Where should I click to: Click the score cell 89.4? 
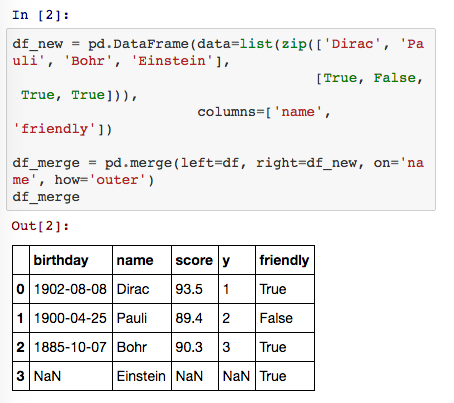(x=195, y=318)
